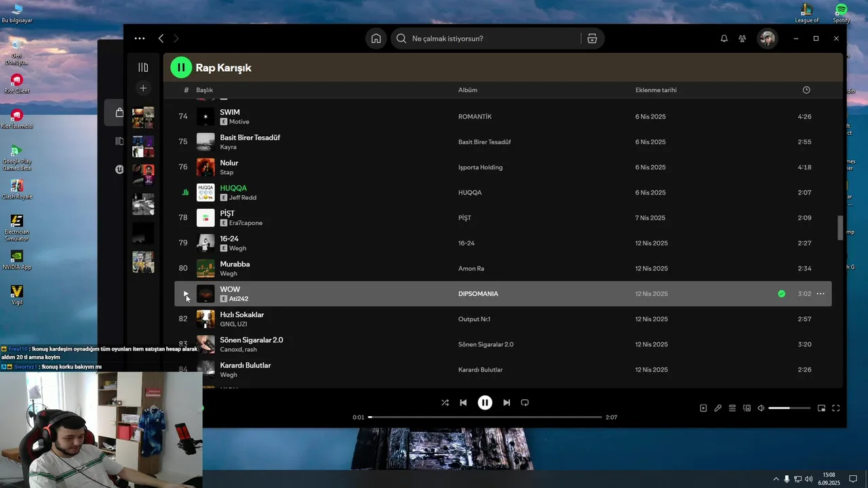Mute the Spotify volume
This screenshot has width=868, height=488.
(761, 408)
